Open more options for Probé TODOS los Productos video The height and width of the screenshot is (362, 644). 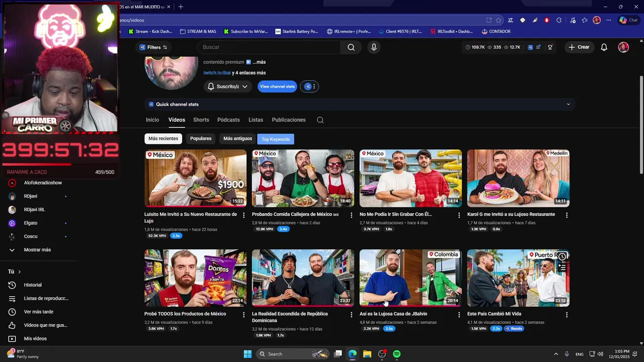244,315
